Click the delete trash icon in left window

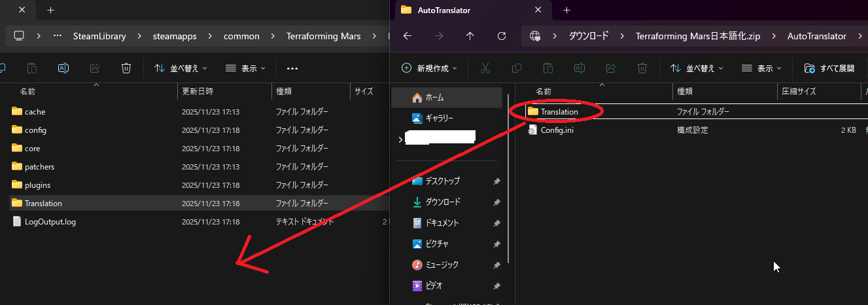point(126,68)
